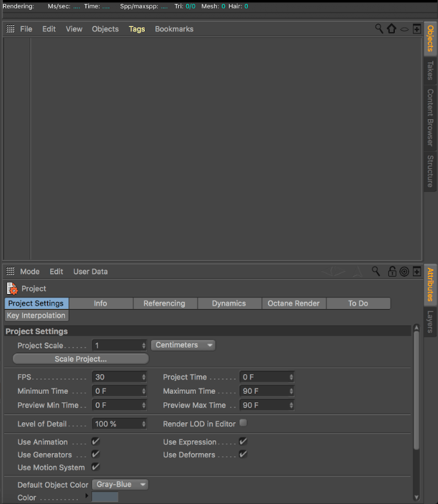Open the Key Interpolation tab
438x504 pixels.
click(x=36, y=315)
